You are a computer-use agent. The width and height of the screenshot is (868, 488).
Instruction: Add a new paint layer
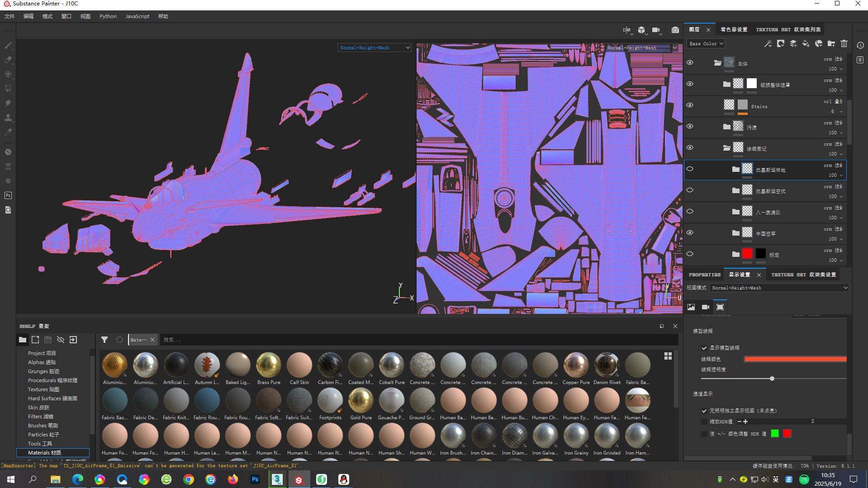(793, 43)
